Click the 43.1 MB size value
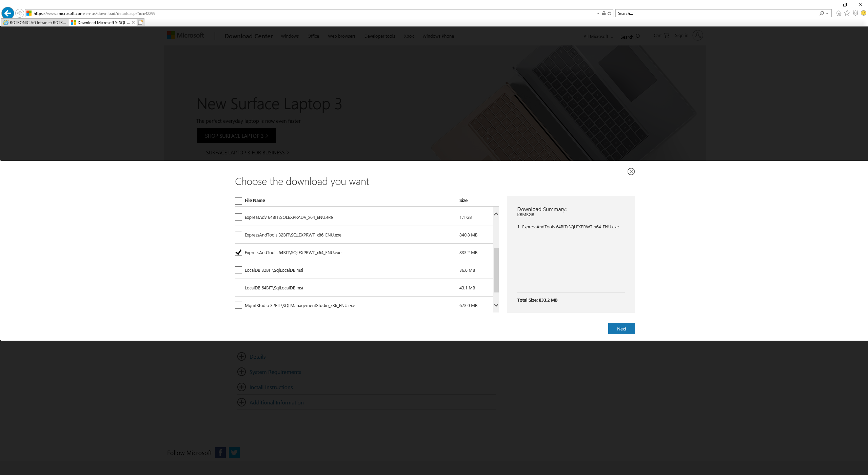This screenshot has height=475, width=868. (467, 288)
